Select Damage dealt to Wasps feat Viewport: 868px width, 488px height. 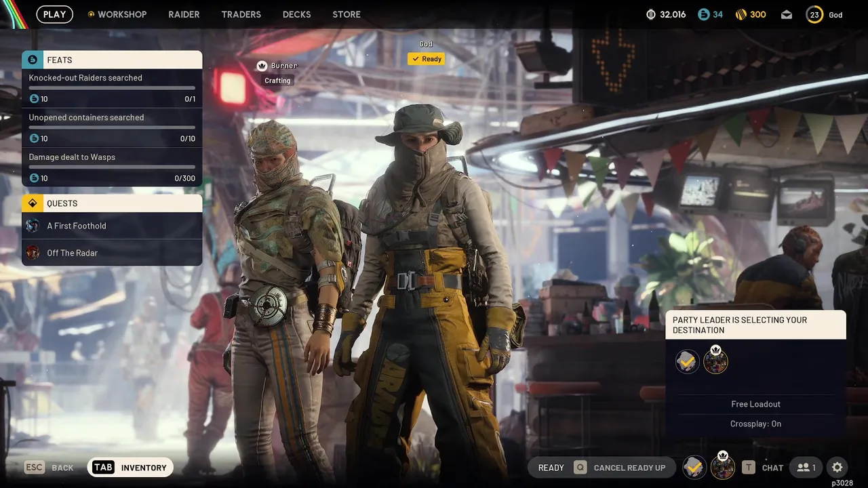[x=112, y=167]
